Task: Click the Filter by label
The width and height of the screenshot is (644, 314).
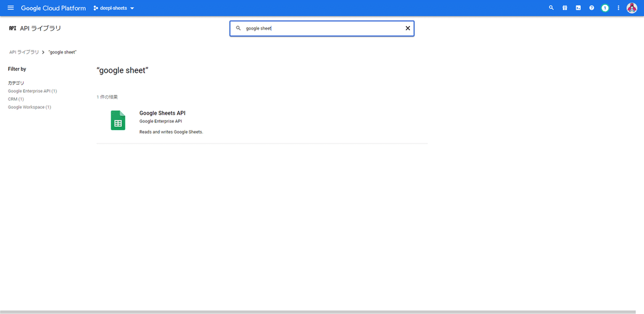Action: pos(17,69)
